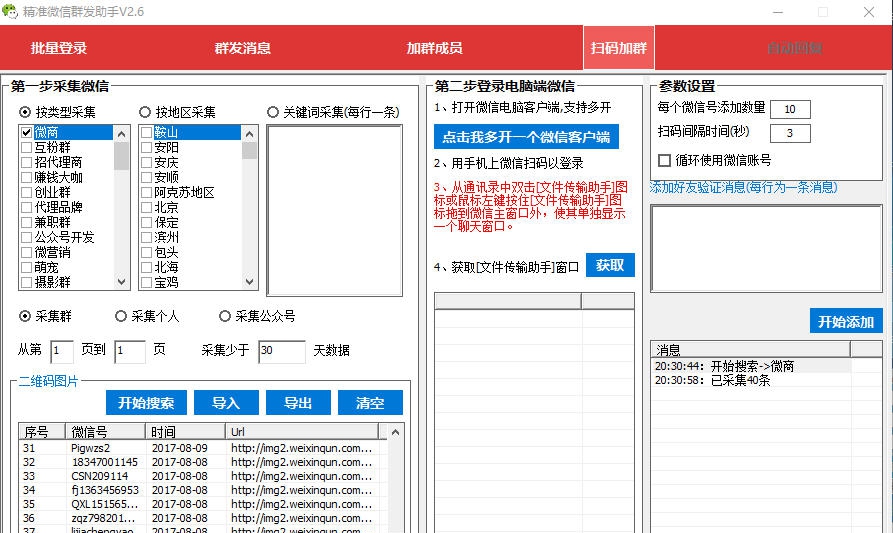Viewport: 893px width, 533px height.
Task: Click up arrow of region list scrollbar
Action: tap(249, 134)
